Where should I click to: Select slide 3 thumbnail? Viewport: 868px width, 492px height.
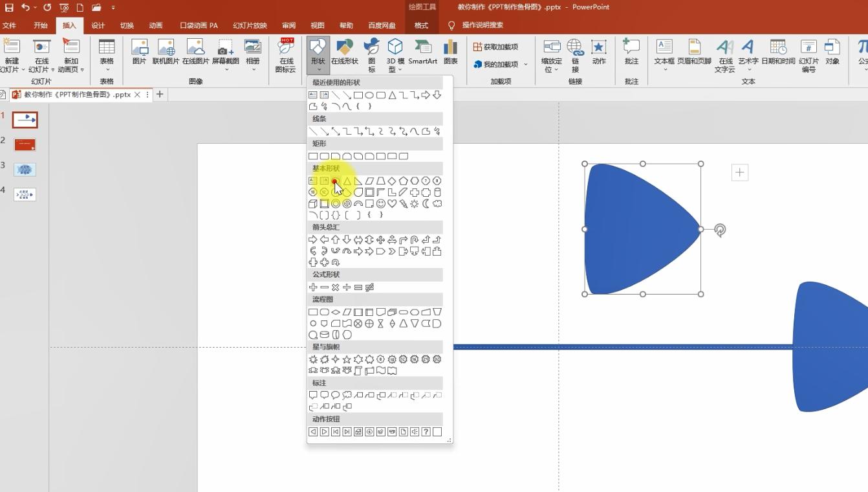tap(25, 170)
